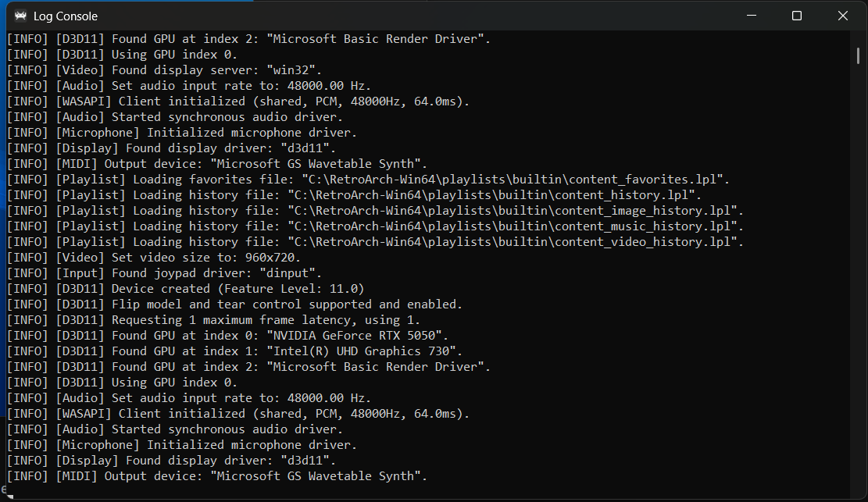Close the Log Console window
868x502 pixels.
842,16
